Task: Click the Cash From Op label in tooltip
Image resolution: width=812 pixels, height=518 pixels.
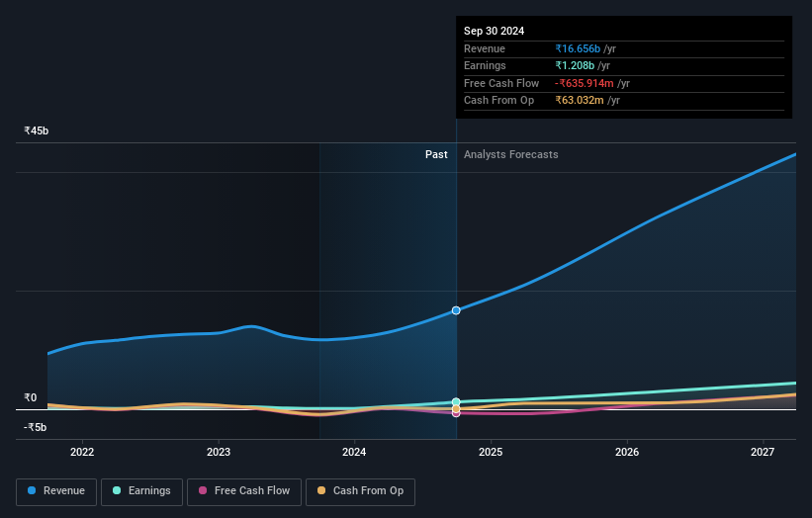Action: (x=498, y=101)
